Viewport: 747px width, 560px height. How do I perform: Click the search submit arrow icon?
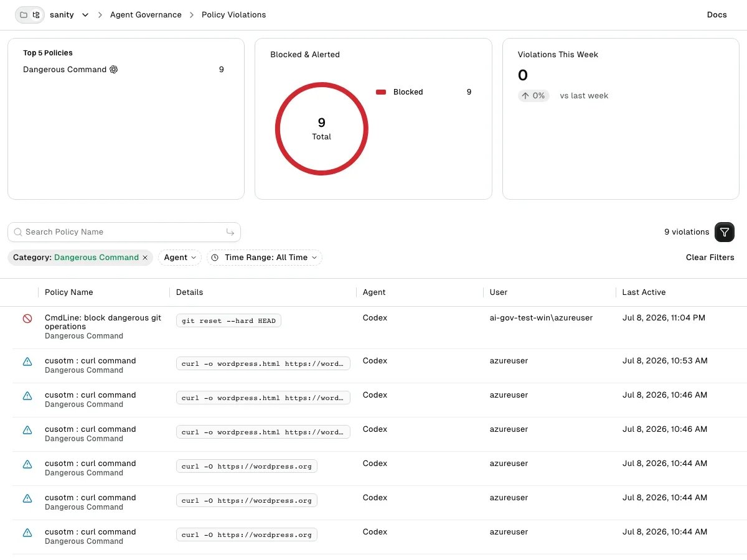click(230, 232)
